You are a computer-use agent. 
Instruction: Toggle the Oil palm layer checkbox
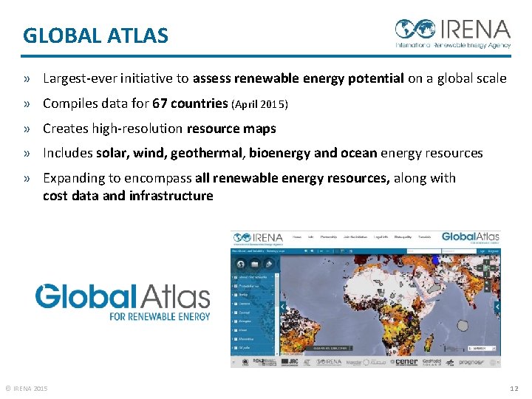click(236, 348)
